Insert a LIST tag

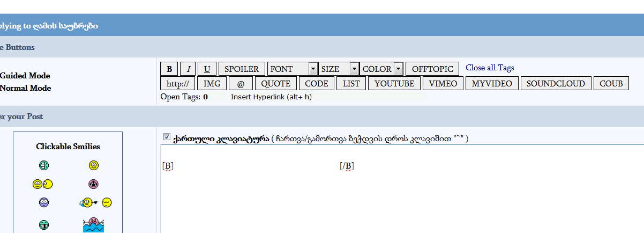[351, 83]
